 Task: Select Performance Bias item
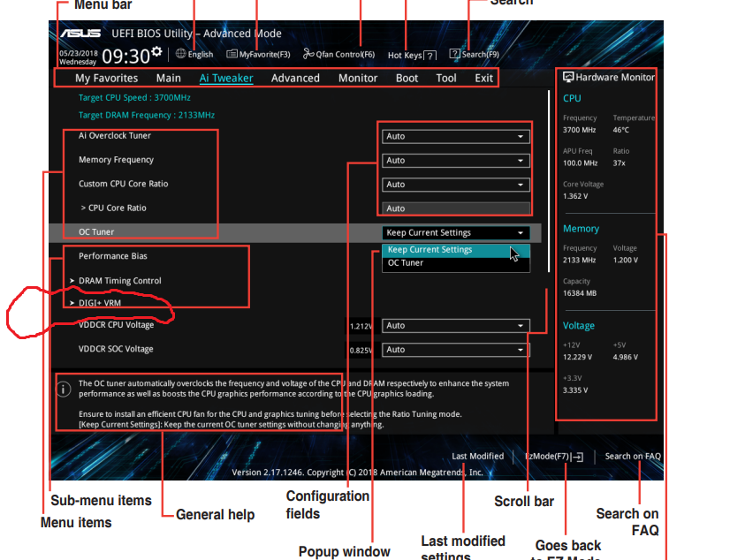112,256
